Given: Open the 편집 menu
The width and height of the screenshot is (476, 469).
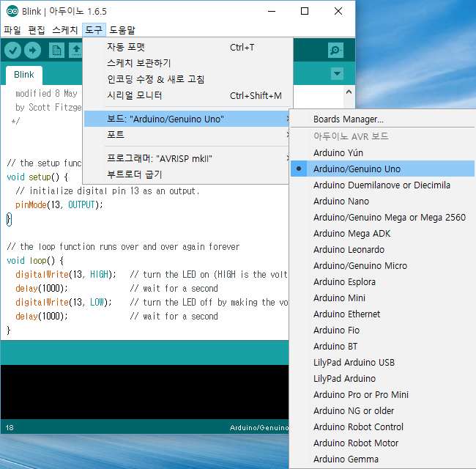Looking at the screenshot, I should [37, 30].
